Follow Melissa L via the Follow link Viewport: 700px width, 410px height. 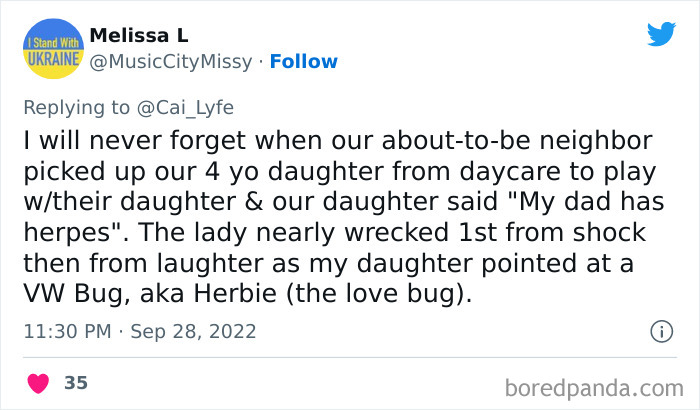pos(302,62)
